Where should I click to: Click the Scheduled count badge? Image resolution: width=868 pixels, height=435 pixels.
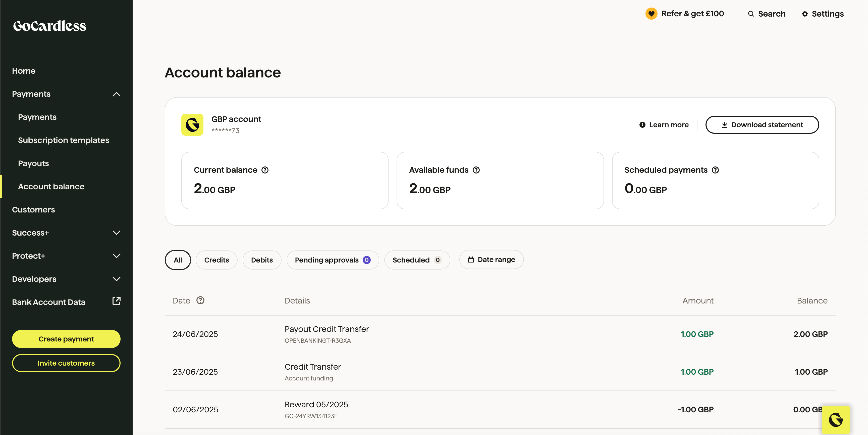pos(437,260)
